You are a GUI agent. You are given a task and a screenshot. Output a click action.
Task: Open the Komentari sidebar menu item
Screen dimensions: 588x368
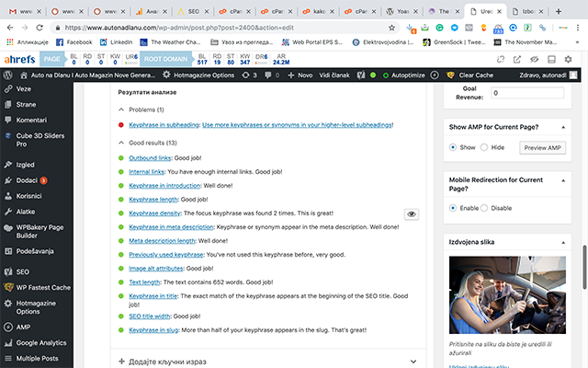pyautogui.click(x=31, y=121)
